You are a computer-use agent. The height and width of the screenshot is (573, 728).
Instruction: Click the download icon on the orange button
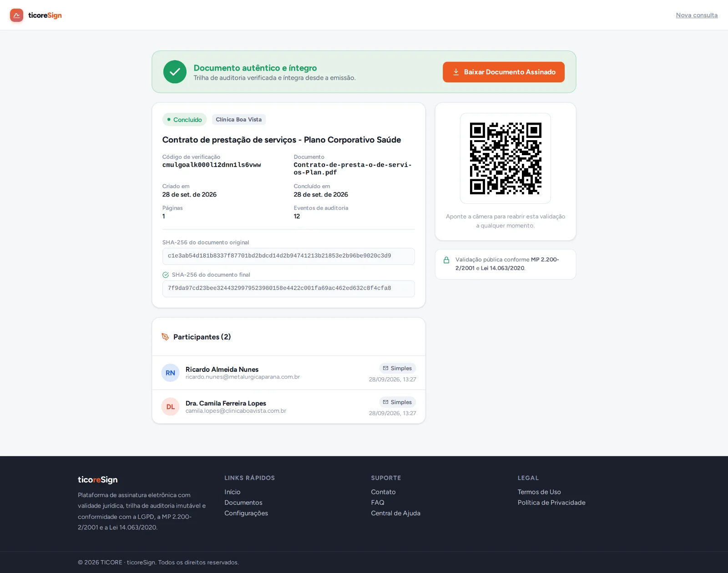coord(456,72)
